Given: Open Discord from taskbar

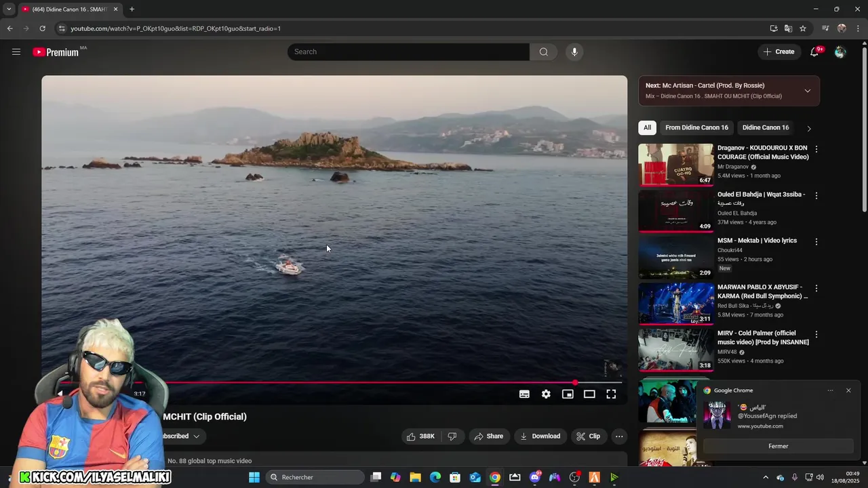Looking at the screenshot, I should pos(535,477).
